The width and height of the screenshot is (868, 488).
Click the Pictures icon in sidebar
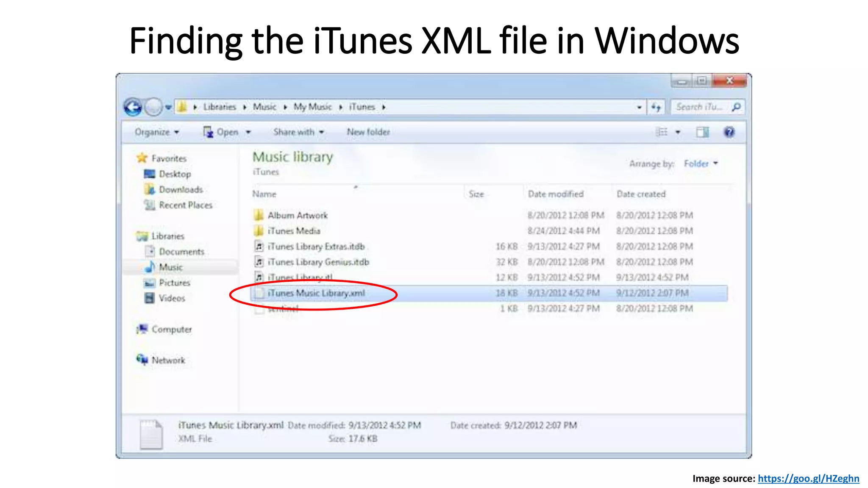(150, 283)
